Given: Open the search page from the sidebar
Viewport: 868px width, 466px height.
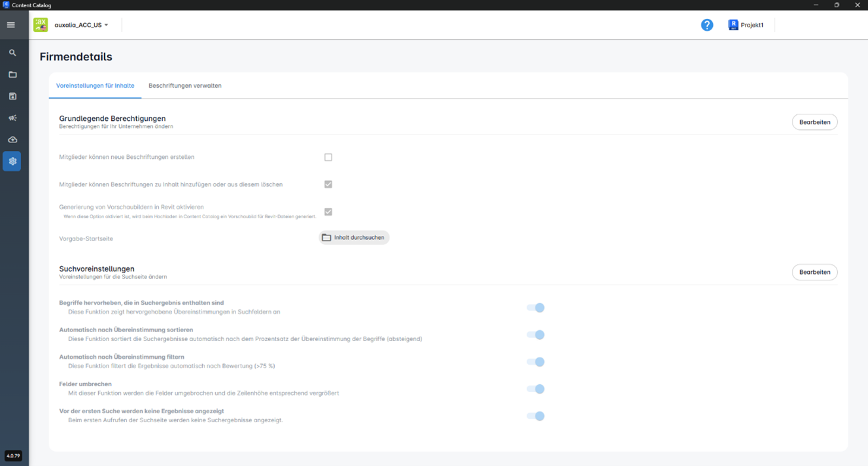Looking at the screenshot, I should (12, 53).
